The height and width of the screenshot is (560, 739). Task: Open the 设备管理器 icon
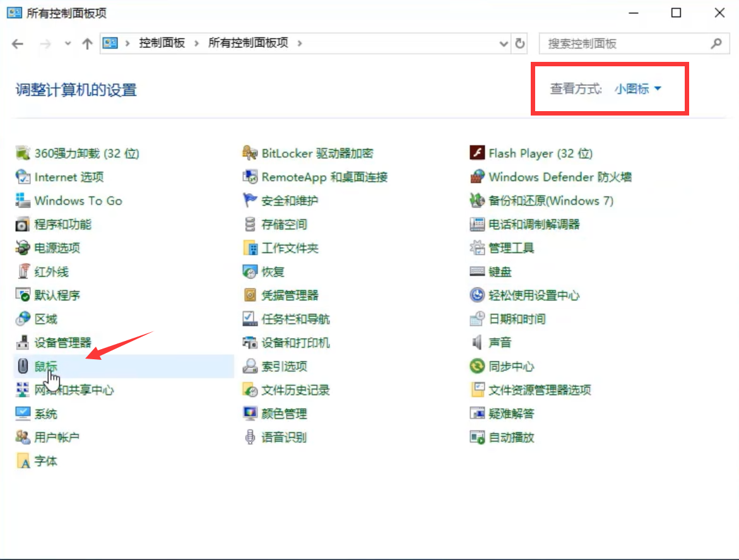23,343
